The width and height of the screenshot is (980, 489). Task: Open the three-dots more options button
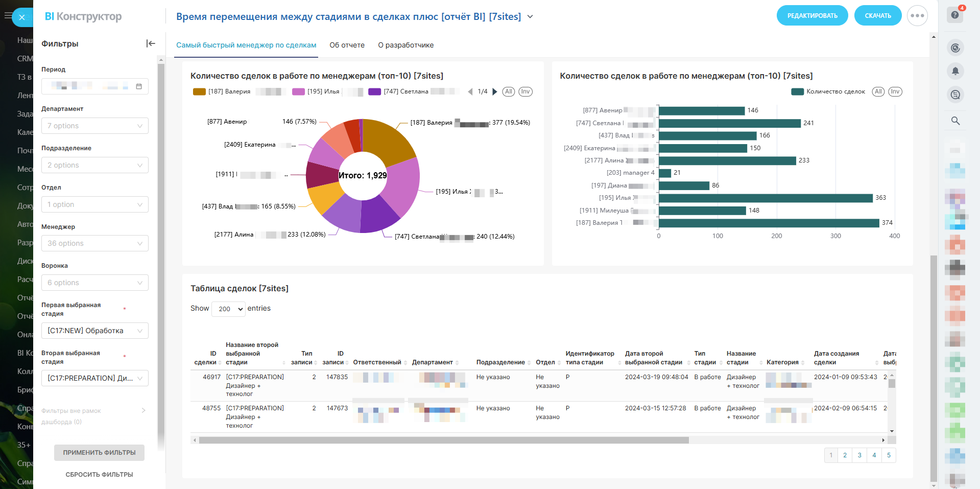tap(917, 16)
